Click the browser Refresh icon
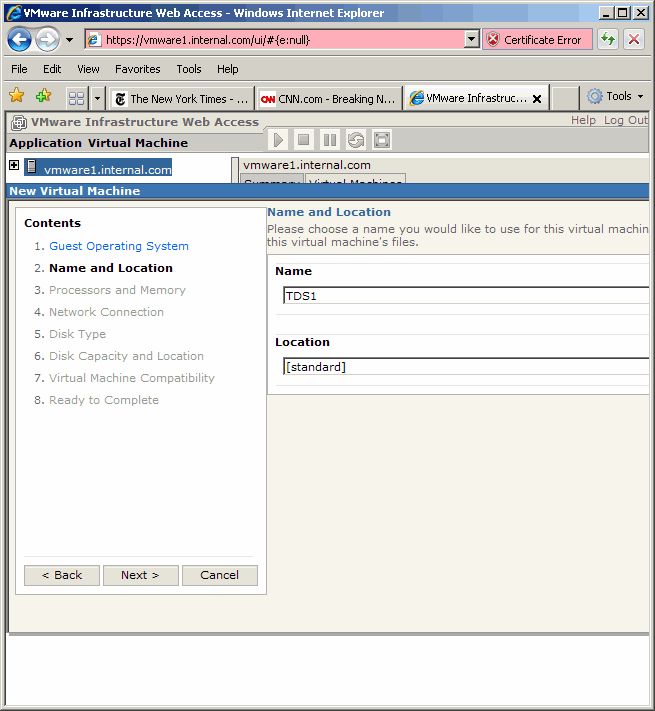The image size is (655, 711). click(607, 40)
